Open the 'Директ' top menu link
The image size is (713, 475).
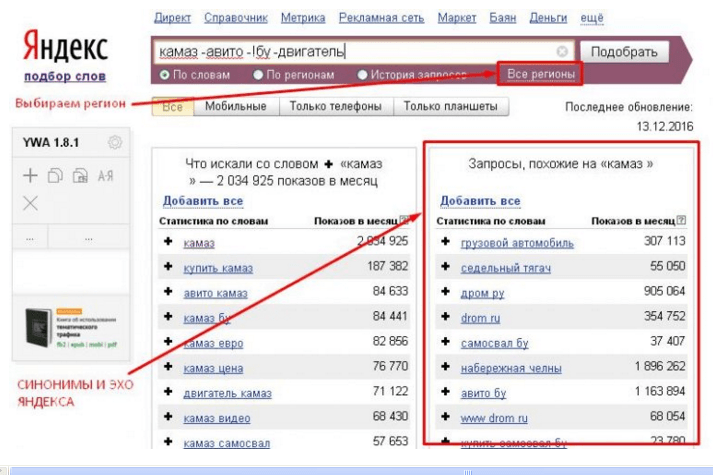[x=172, y=18]
